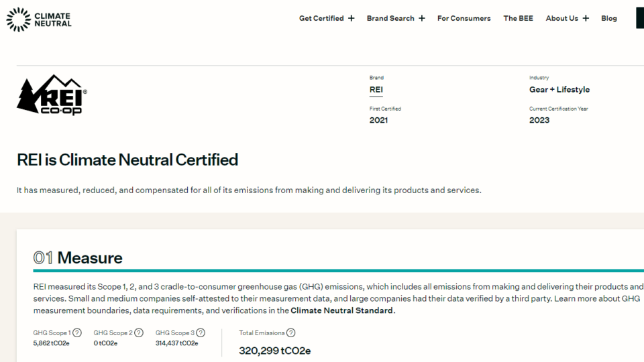Screen dimensions: 644x362
Task: Expand the Get Certified plus icon
Action: pyautogui.click(x=351, y=18)
